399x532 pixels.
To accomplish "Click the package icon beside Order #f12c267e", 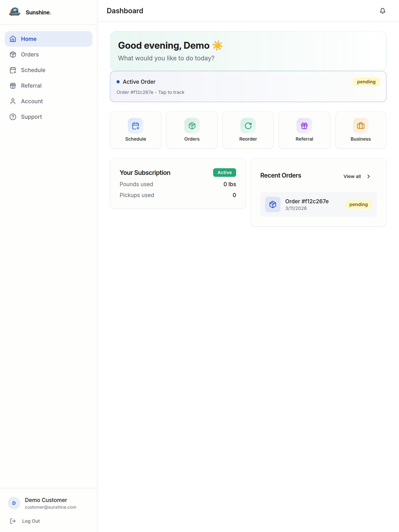I will [x=273, y=204].
